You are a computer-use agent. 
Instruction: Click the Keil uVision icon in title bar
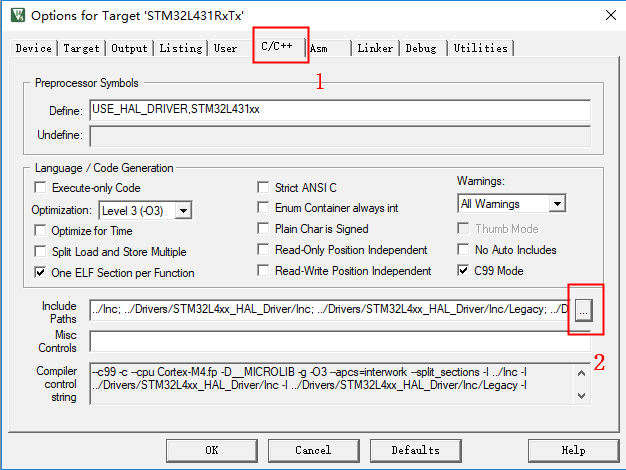point(18,15)
